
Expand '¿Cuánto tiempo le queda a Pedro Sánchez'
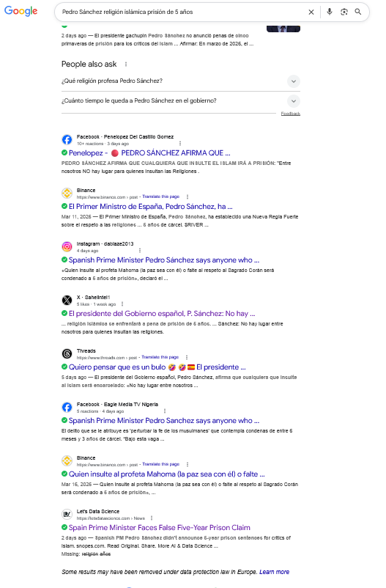coord(181,101)
